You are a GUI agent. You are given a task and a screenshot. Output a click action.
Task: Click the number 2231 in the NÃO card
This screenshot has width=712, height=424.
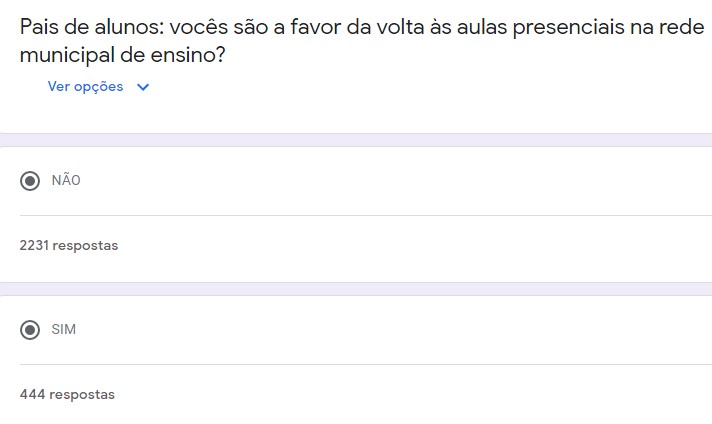tap(34, 245)
